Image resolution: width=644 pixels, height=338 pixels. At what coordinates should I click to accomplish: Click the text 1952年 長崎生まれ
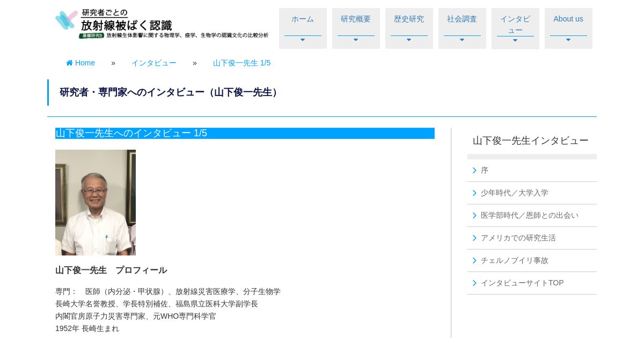(x=87, y=328)
